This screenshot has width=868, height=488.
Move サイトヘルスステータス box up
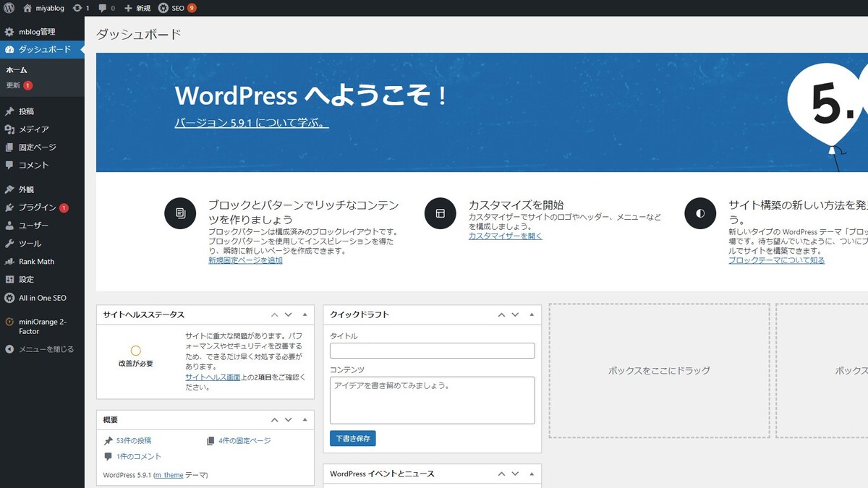click(275, 314)
